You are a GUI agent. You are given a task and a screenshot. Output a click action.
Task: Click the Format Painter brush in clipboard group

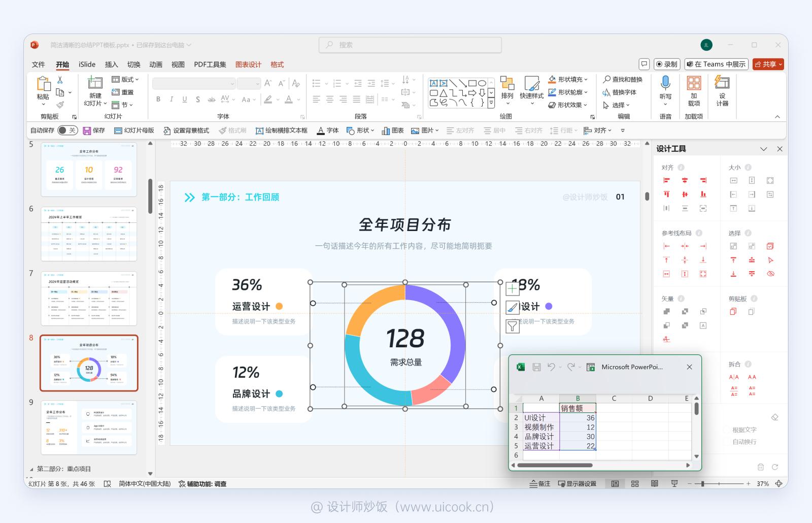(x=60, y=105)
